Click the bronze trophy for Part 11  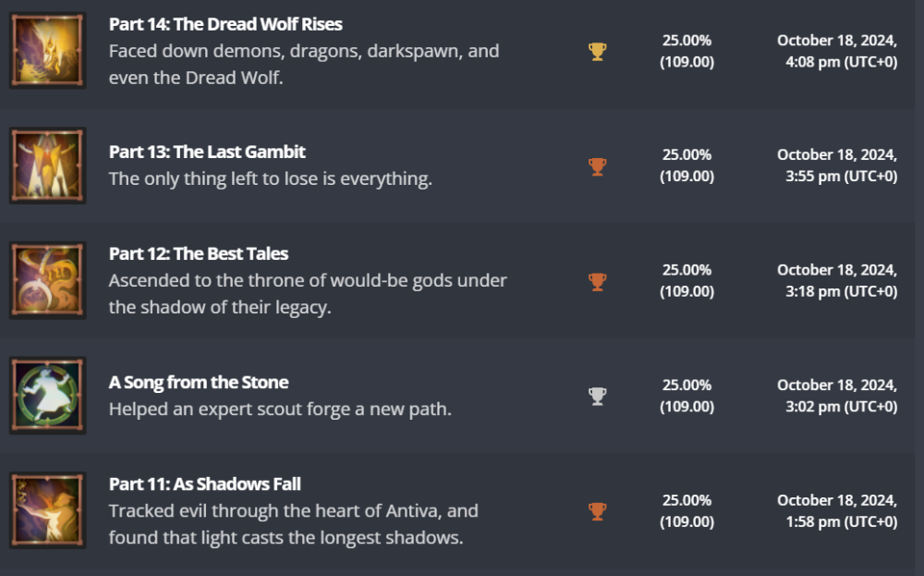[598, 510]
